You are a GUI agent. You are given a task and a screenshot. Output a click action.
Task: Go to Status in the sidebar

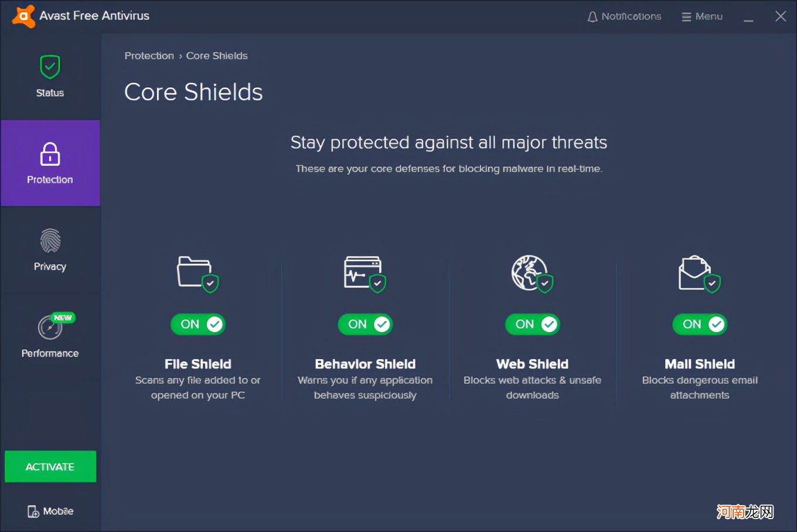tap(50, 93)
